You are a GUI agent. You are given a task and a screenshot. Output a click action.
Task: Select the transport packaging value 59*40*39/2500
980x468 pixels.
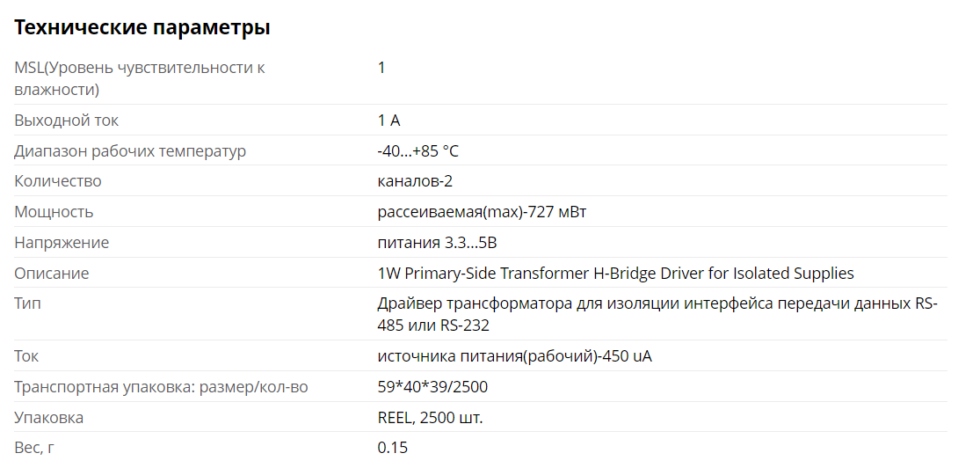tap(432, 387)
